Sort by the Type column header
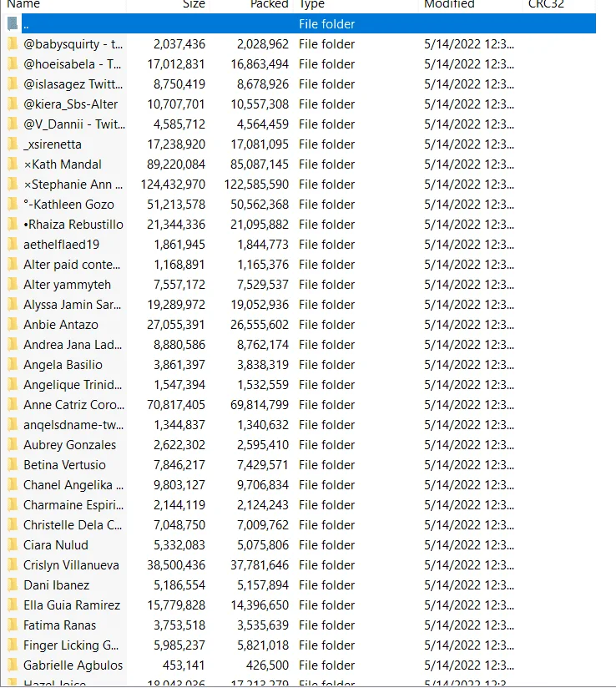 pyautogui.click(x=312, y=4)
